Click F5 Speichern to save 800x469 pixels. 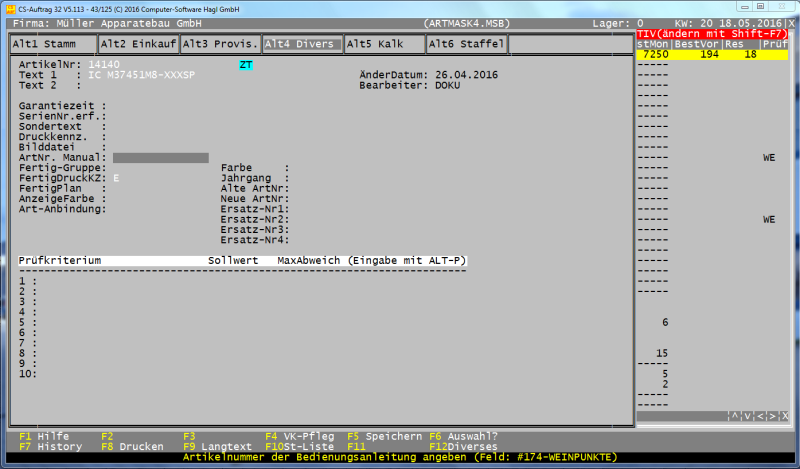tap(384, 436)
